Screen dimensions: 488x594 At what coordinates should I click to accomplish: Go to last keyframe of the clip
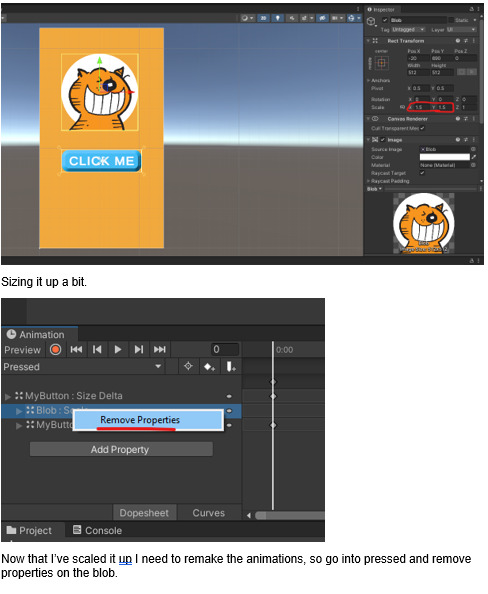click(x=160, y=349)
